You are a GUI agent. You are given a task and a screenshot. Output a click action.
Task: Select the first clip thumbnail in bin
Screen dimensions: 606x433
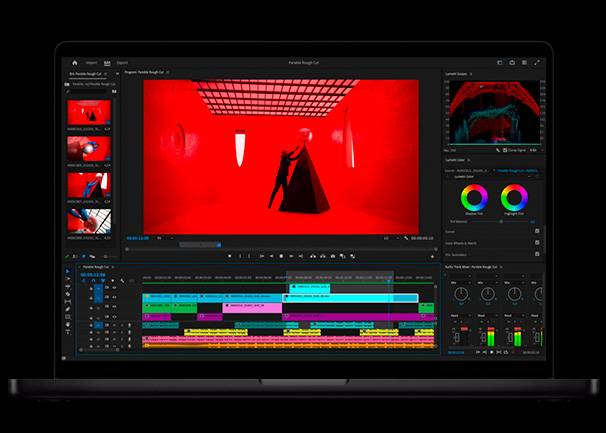90,109
